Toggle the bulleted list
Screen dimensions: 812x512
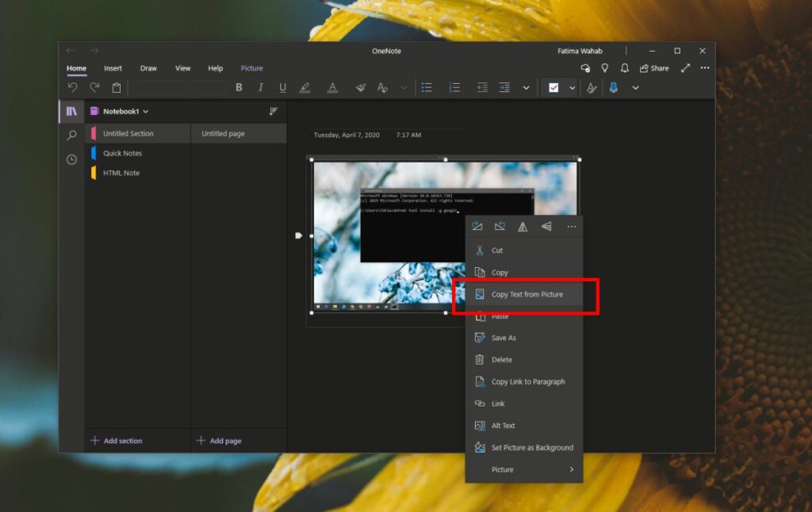point(427,87)
